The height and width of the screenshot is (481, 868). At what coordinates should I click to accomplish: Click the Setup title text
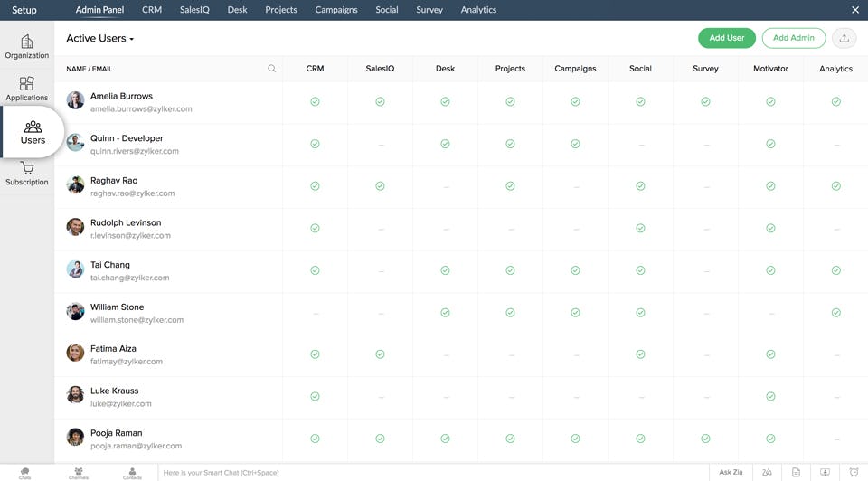(24, 10)
